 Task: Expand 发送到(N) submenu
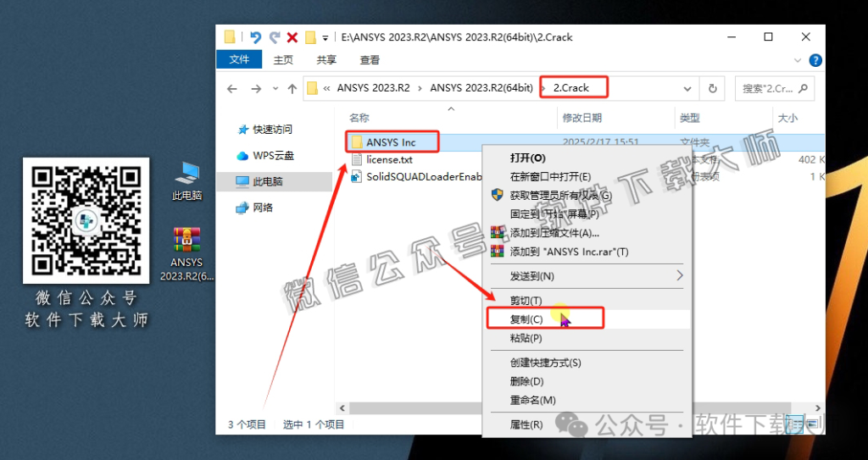point(588,276)
